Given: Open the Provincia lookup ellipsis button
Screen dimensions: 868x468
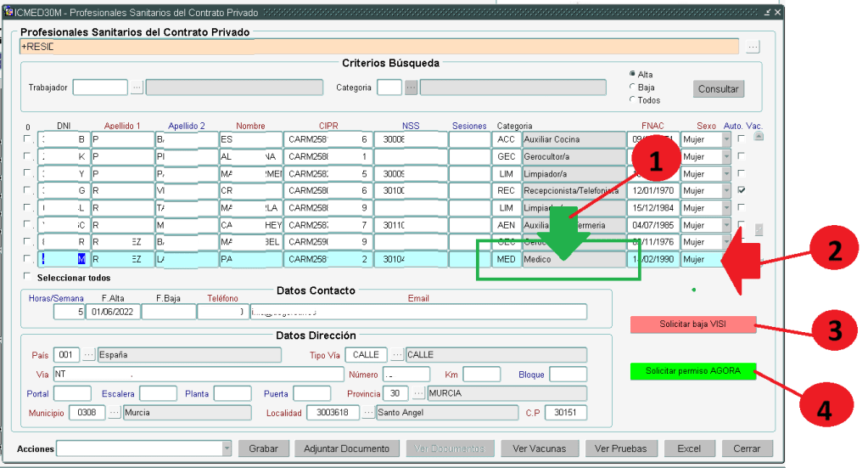Looking at the screenshot, I should (417, 393).
